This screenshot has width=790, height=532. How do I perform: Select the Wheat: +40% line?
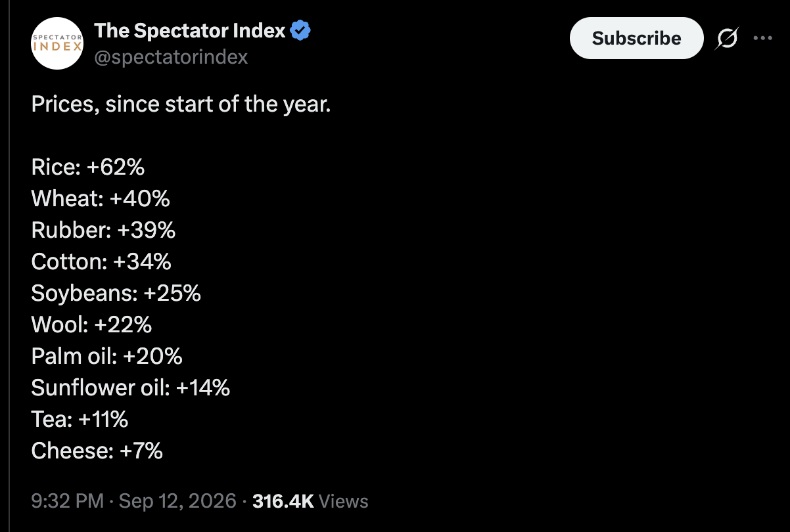101,198
